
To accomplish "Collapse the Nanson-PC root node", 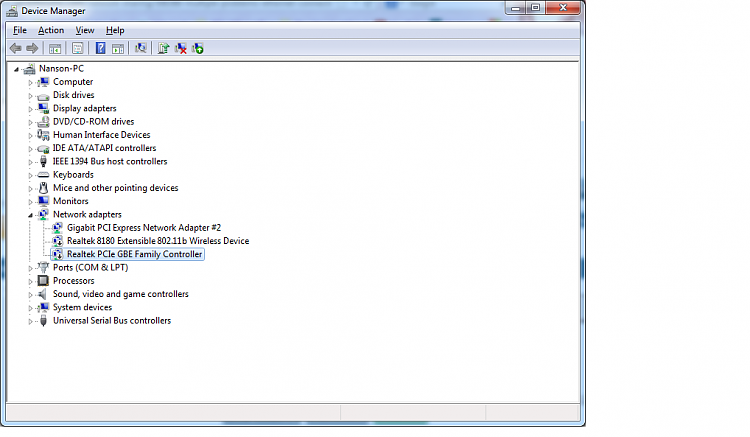I will (16, 69).
